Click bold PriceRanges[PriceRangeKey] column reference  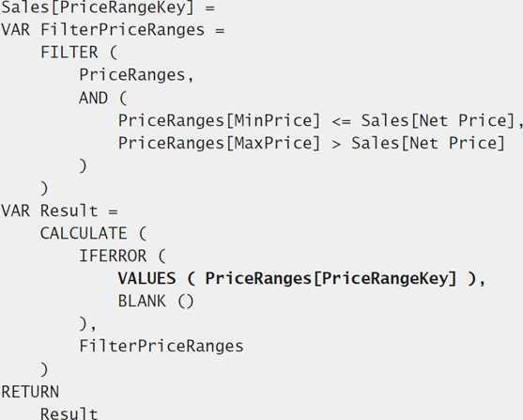click(331, 279)
